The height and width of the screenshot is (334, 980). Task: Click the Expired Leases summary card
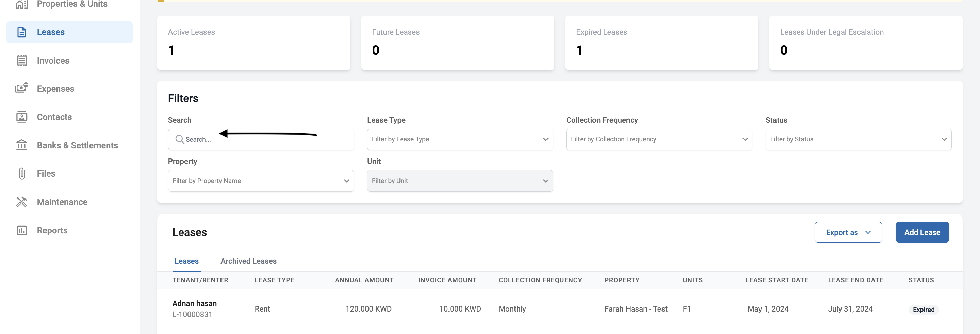(661, 43)
